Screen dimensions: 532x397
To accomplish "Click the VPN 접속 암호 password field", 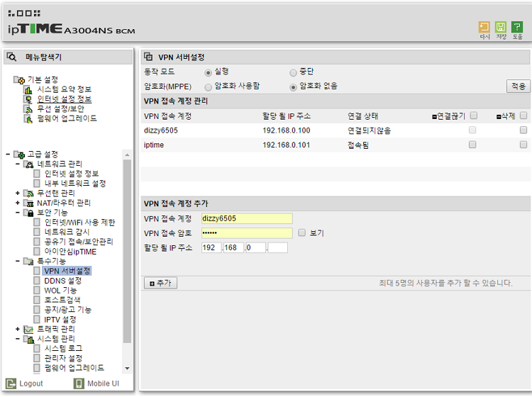I will [x=247, y=233].
